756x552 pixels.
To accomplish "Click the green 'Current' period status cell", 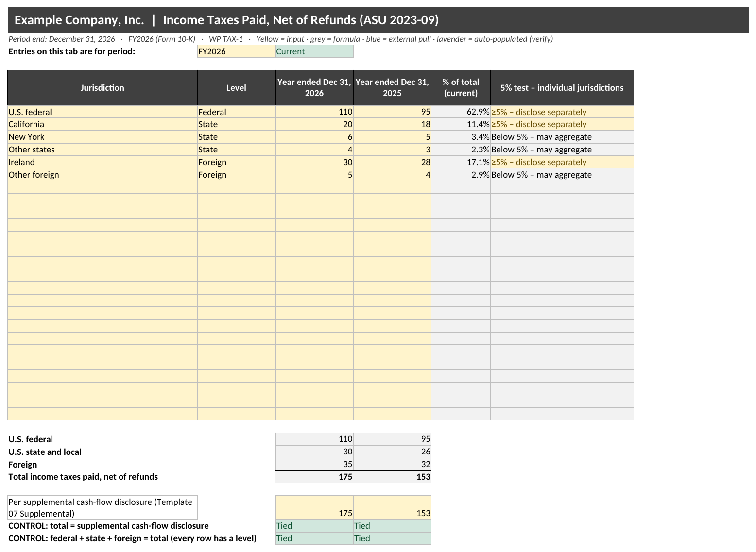I will click(x=314, y=51).
